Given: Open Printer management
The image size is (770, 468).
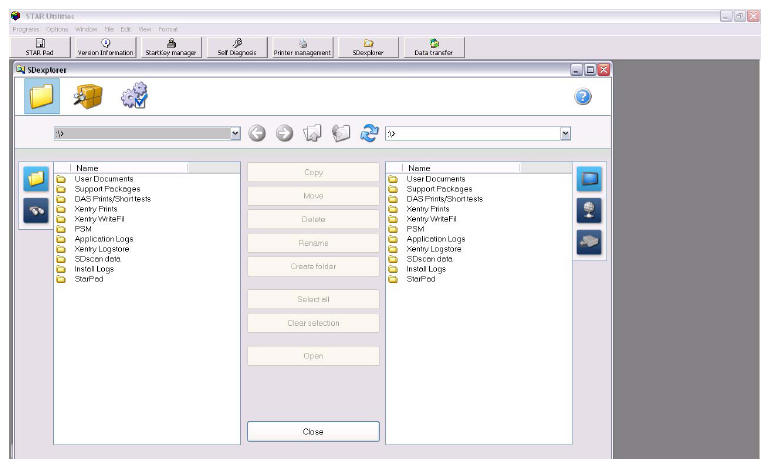Looking at the screenshot, I should (x=302, y=47).
